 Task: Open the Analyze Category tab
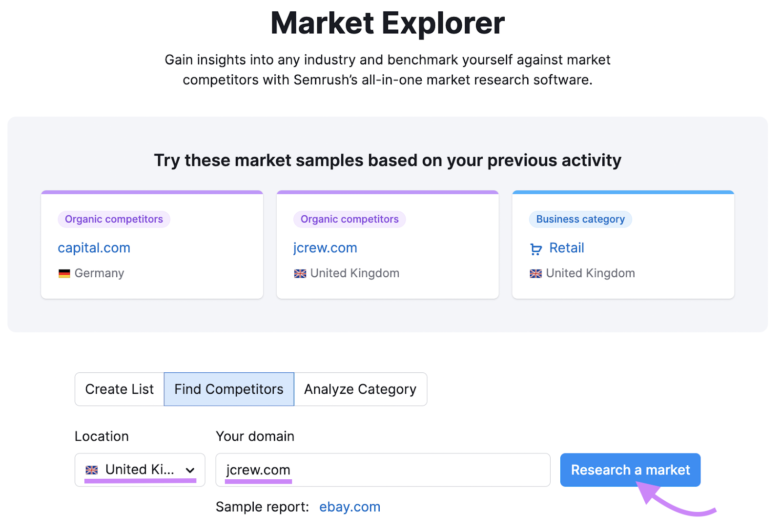(360, 389)
